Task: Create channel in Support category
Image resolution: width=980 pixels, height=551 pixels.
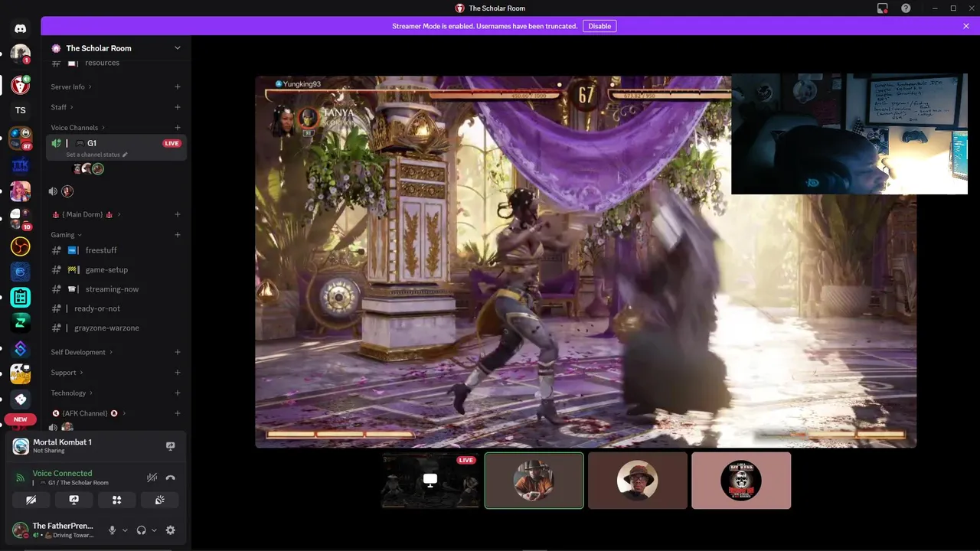Action: click(x=178, y=373)
